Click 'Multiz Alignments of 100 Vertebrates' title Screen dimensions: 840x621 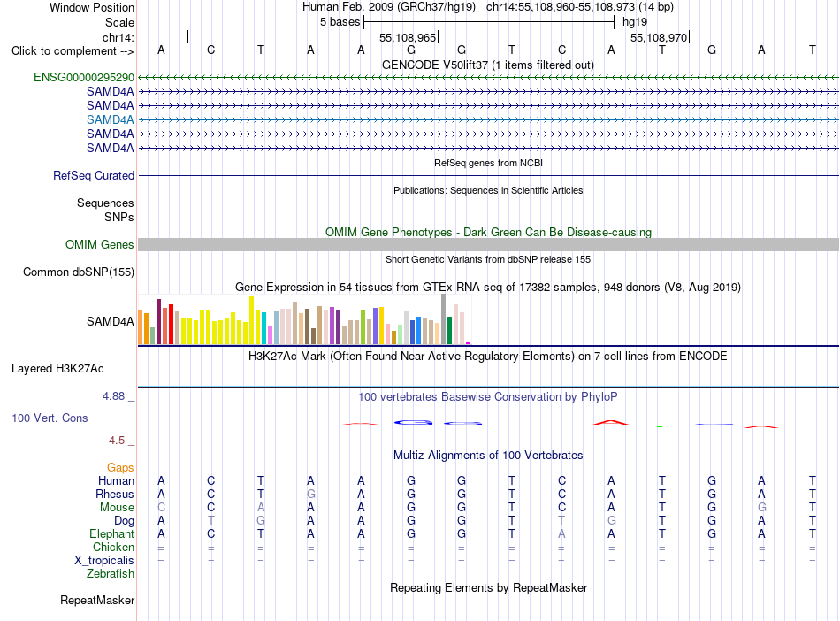tap(488, 456)
